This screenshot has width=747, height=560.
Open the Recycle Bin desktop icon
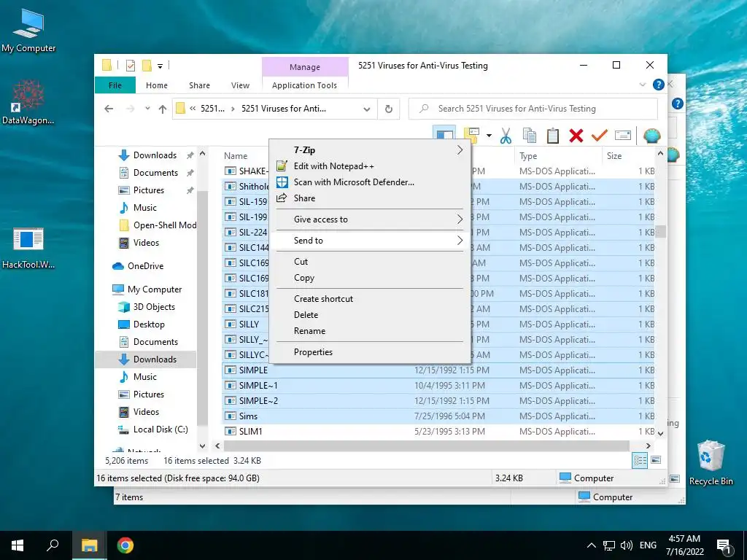[x=711, y=463]
